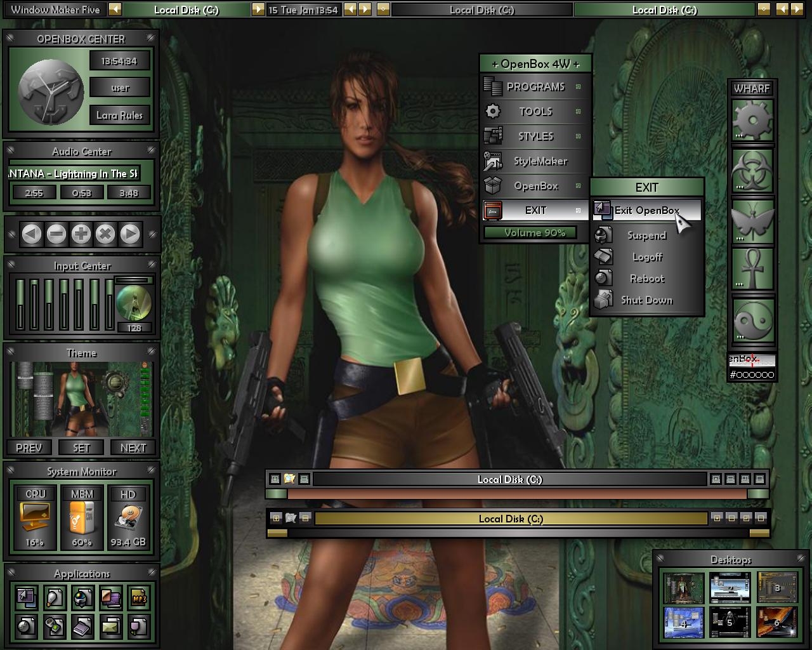Image resolution: width=812 pixels, height=650 pixels.
Task: Click the 13:54:34 digital time display
Action: pyautogui.click(x=120, y=61)
